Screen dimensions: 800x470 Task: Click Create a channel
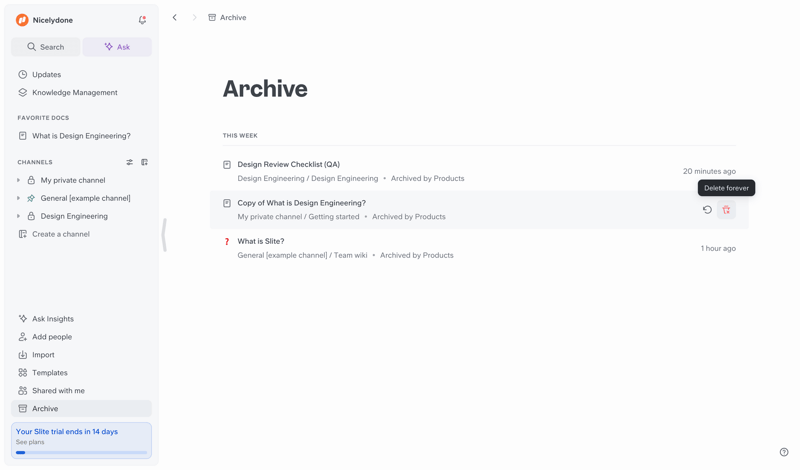(61, 234)
